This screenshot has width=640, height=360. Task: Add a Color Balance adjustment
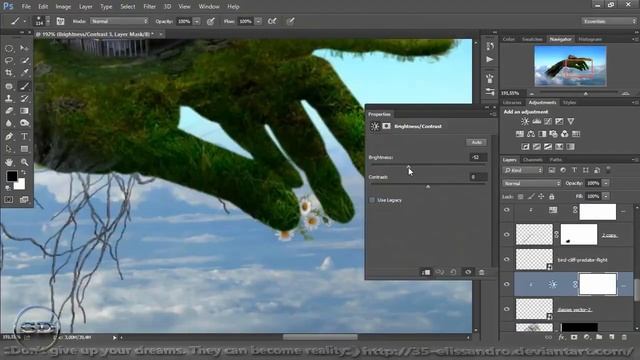(531, 134)
